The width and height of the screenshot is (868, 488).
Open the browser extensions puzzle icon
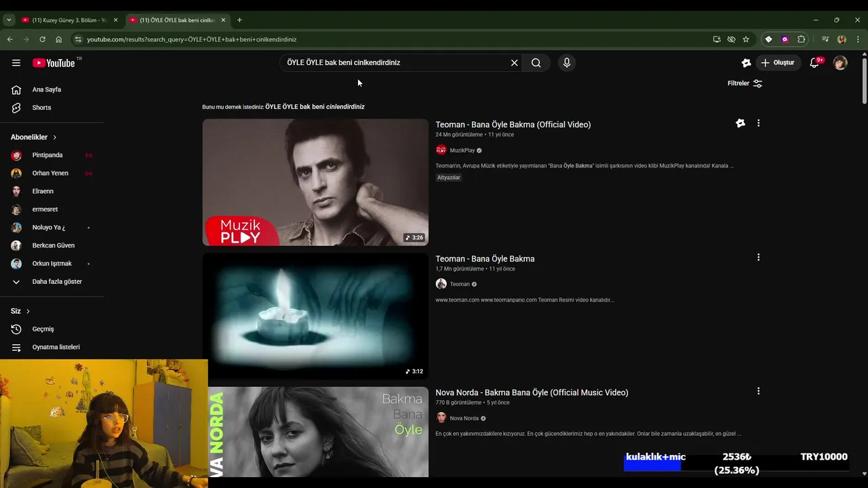(x=802, y=39)
